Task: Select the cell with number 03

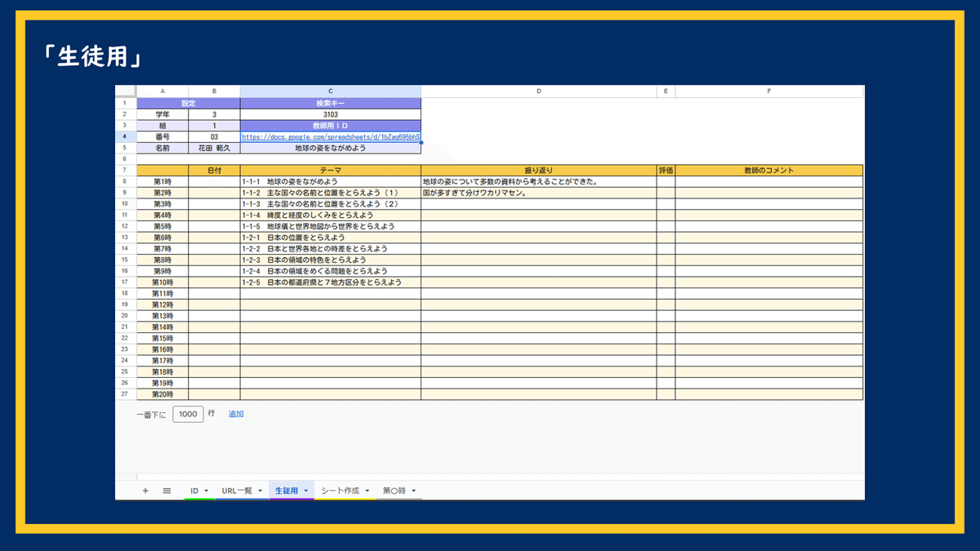Action: click(215, 137)
